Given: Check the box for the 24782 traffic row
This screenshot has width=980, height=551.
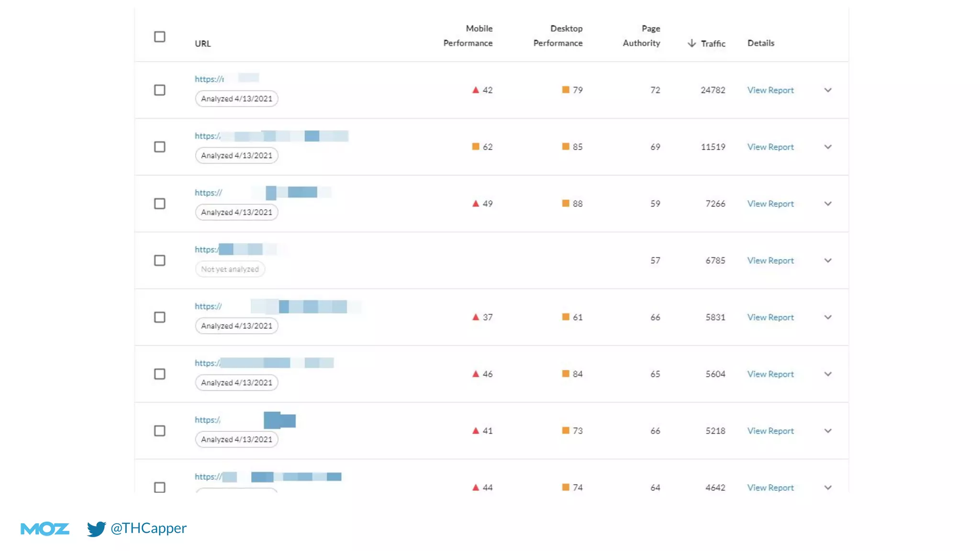Looking at the screenshot, I should coord(160,90).
